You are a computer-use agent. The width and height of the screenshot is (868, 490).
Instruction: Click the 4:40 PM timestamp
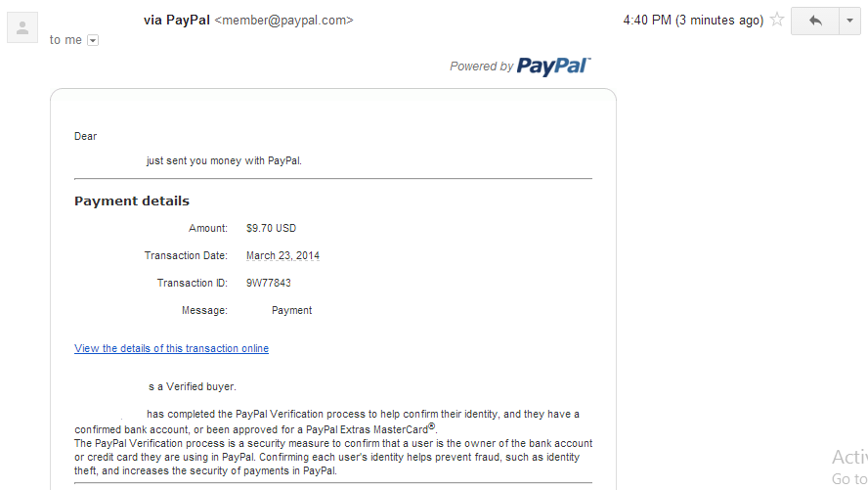693,20
